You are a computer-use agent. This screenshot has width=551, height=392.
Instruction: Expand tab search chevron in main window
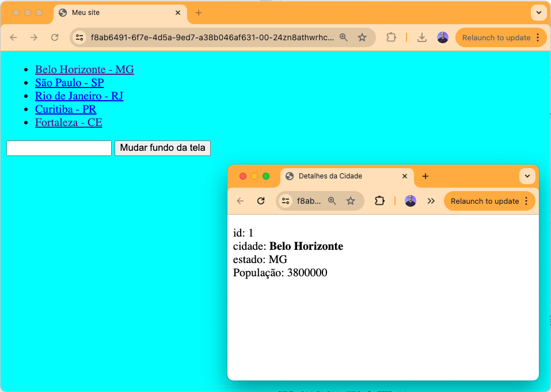(x=538, y=13)
